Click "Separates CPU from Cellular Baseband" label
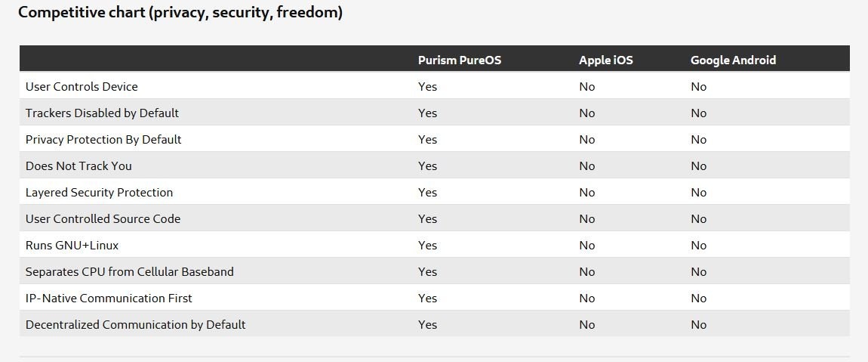Screen dimensions: 868x362 [129, 272]
